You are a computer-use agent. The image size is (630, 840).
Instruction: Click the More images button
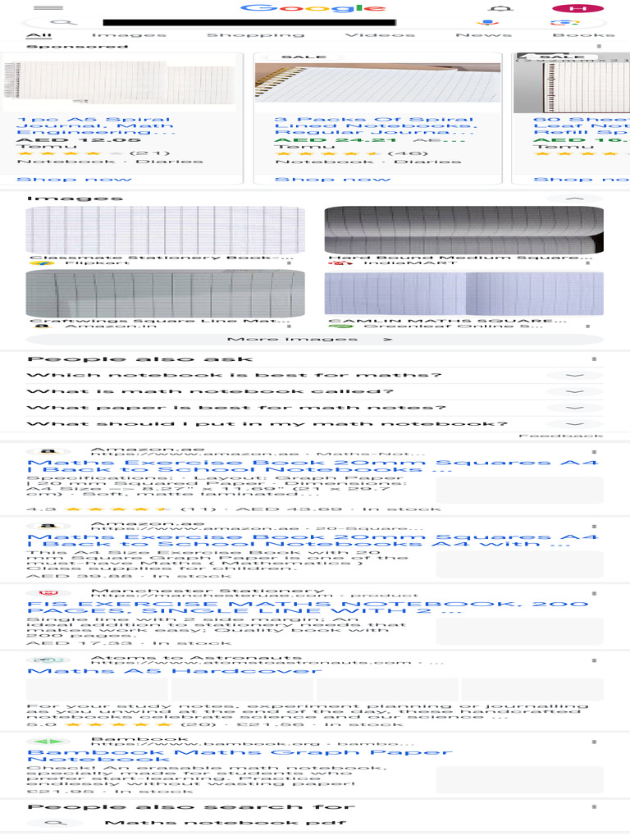click(314, 340)
